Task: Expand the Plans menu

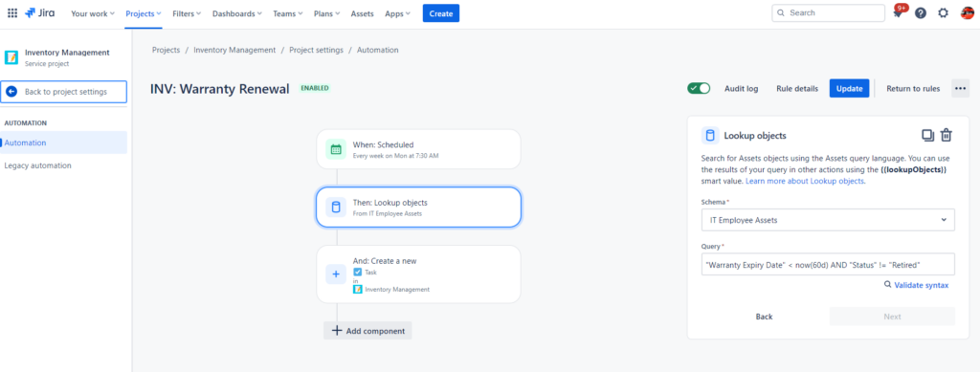Action: click(327, 13)
